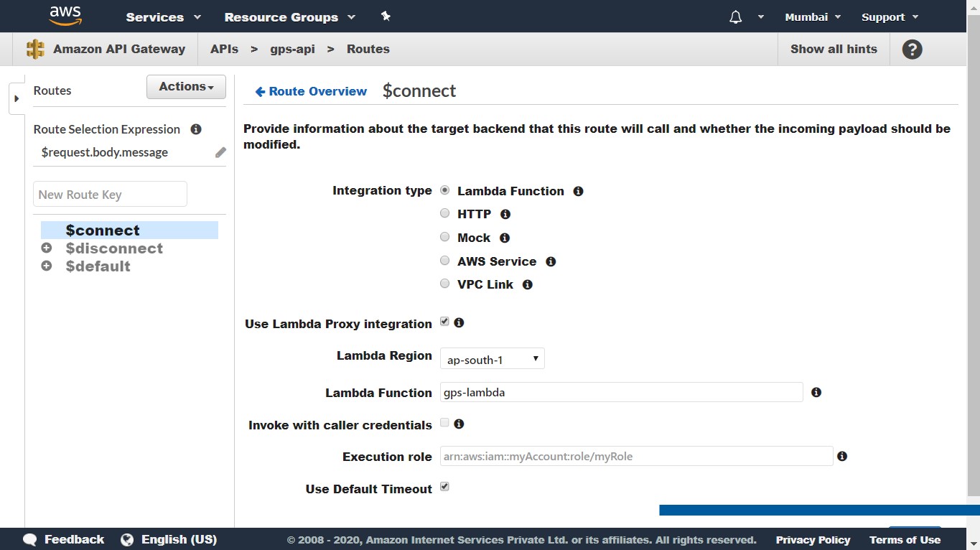Open the help question mark icon
980x550 pixels.
point(912,50)
